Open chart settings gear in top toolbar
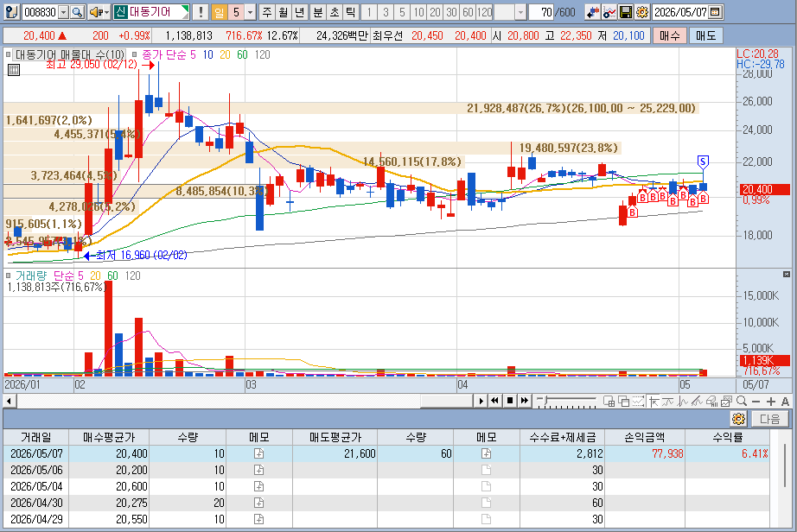This screenshot has height=532, width=797. (x=642, y=12)
